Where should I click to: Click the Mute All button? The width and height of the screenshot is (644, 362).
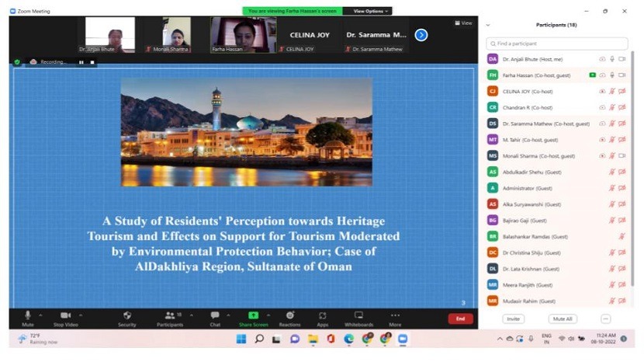[563, 318]
